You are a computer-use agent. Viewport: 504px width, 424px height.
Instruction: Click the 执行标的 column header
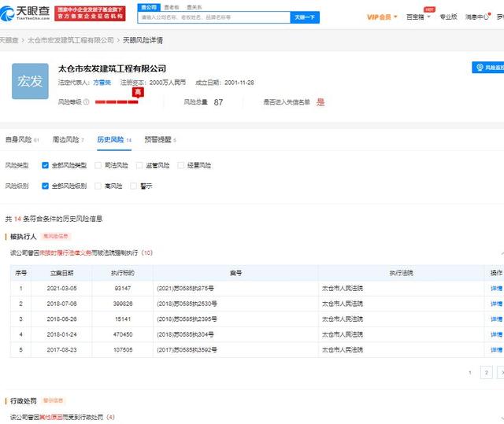(123, 273)
